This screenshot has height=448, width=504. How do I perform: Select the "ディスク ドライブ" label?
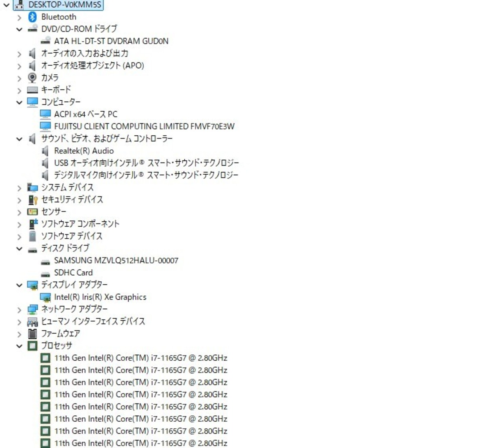point(65,248)
